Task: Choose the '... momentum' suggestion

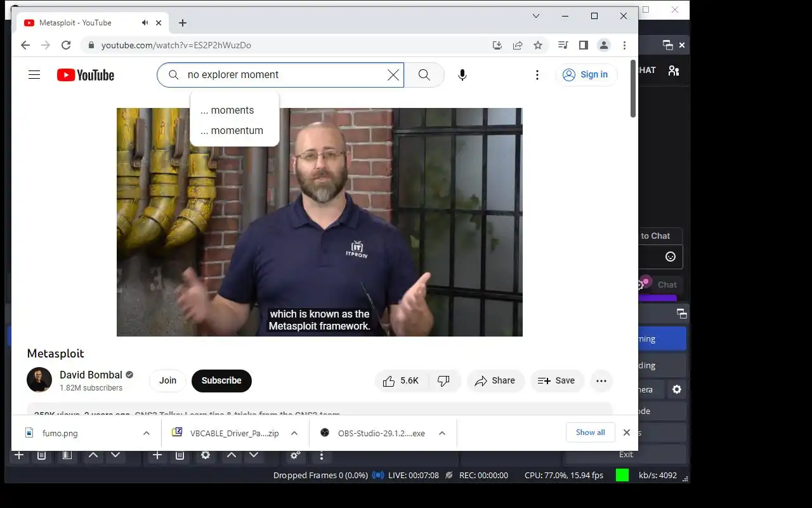Action: point(235,131)
